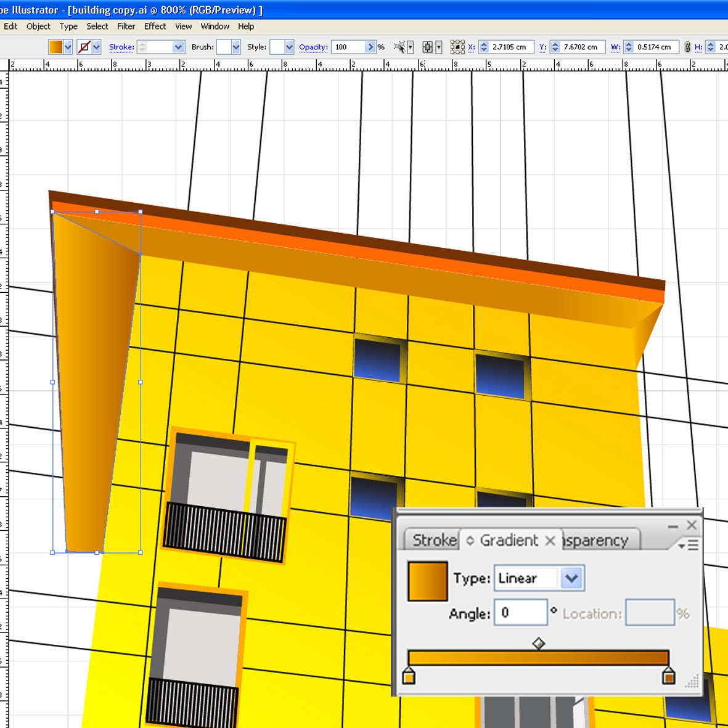Screen dimensions: 728x728
Task: Set stroke to None using the stroke swatch
Action: pyautogui.click(x=84, y=47)
